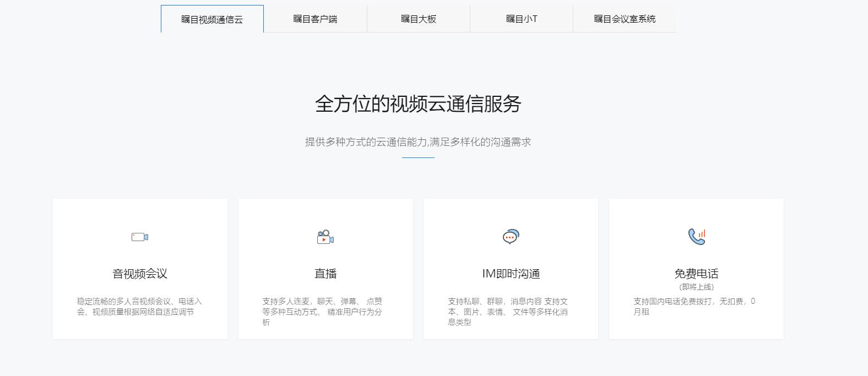Click the subtitle 提供多种方式的云通信能力
The height and width of the screenshot is (376, 868).
pos(418,142)
